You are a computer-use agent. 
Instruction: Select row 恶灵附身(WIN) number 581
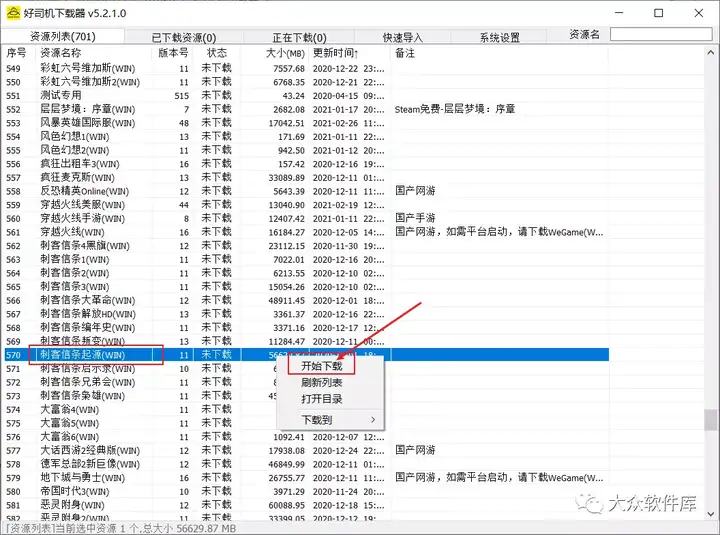[x=307, y=505]
